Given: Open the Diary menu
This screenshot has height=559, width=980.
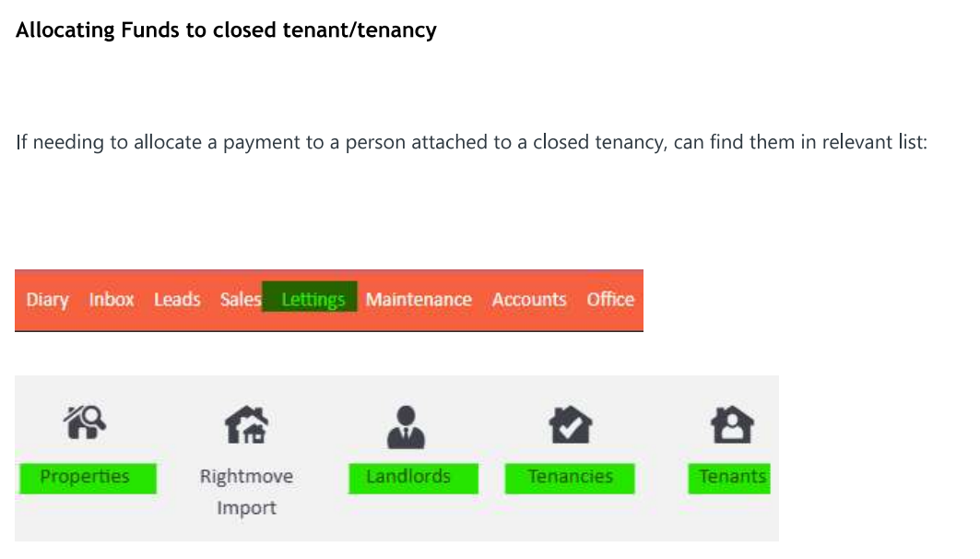Looking at the screenshot, I should [47, 300].
